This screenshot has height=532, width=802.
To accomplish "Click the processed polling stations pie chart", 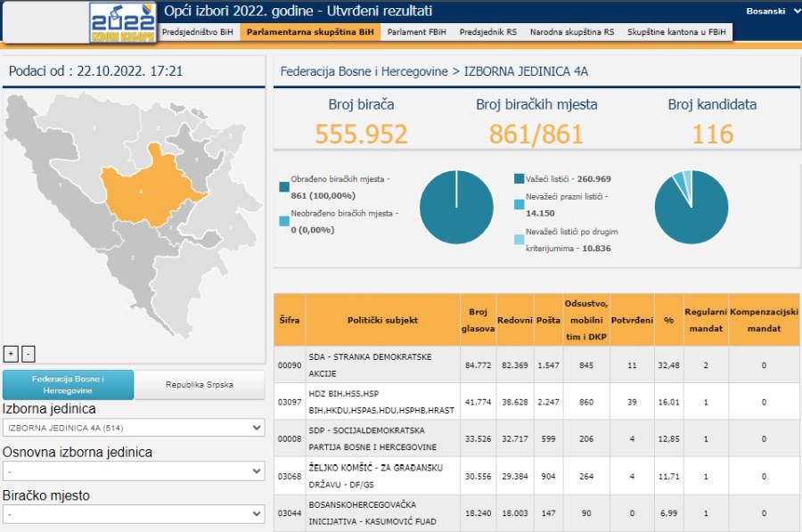I will coord(456,207).
